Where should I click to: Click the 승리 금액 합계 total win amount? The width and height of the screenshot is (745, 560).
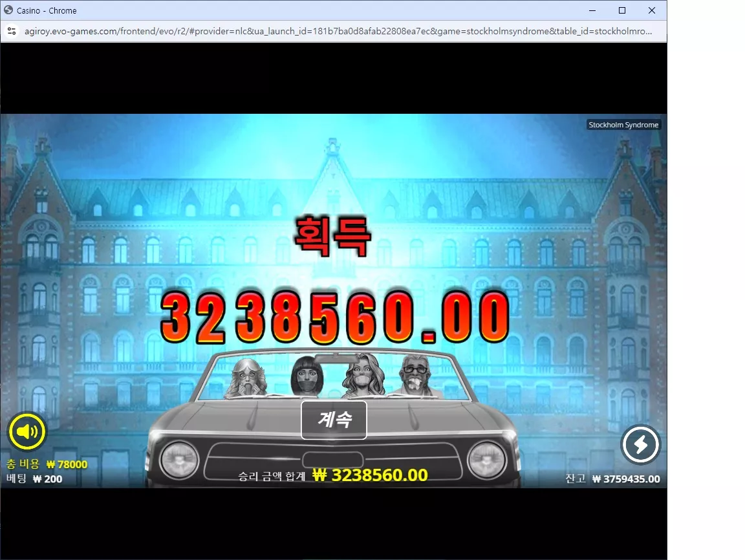tap(332, 475)
